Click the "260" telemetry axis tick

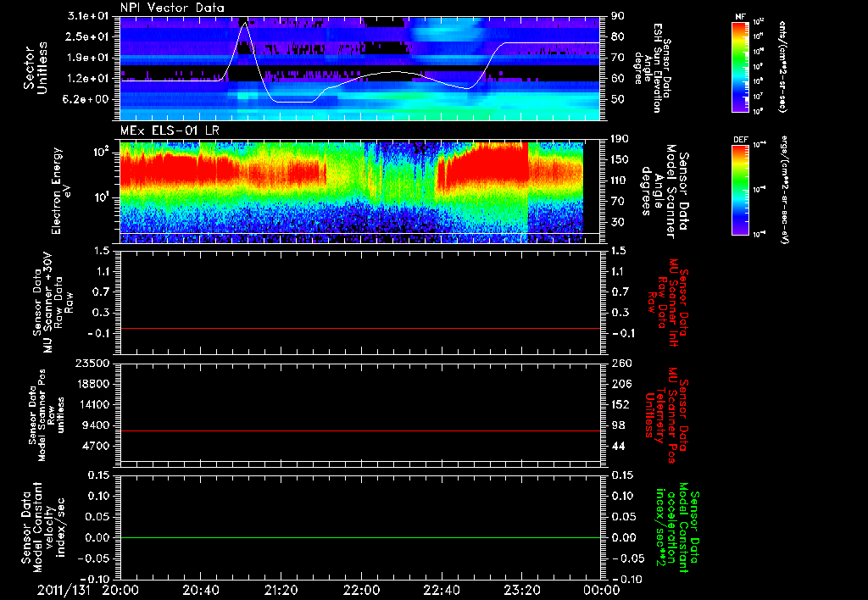(x=621, y=363)
